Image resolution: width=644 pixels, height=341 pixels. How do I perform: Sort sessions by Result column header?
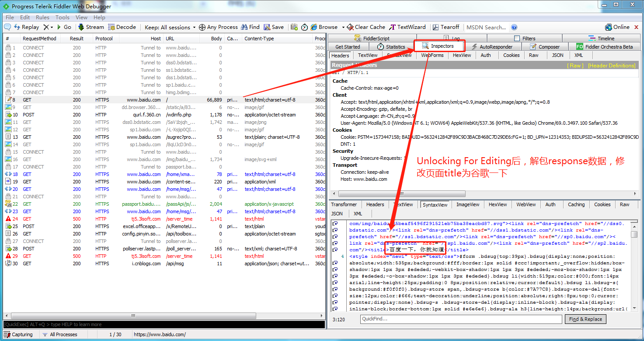[77, 39]
